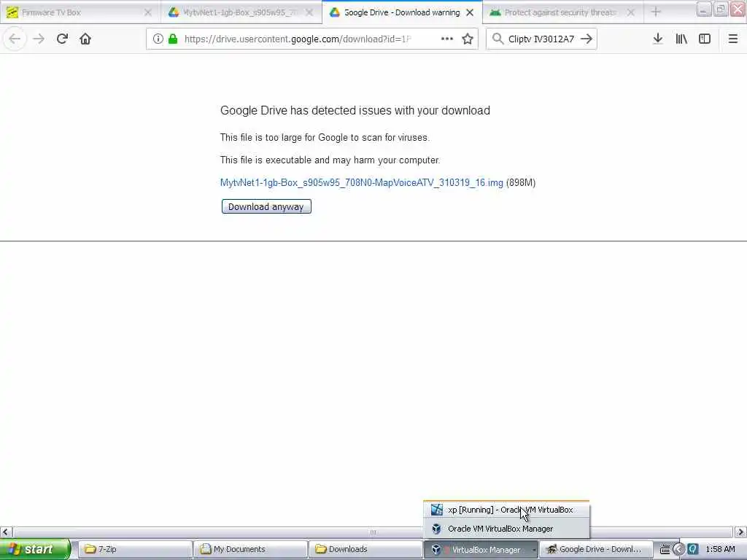Click the search magnifier icon

click(x=498, y=39)
